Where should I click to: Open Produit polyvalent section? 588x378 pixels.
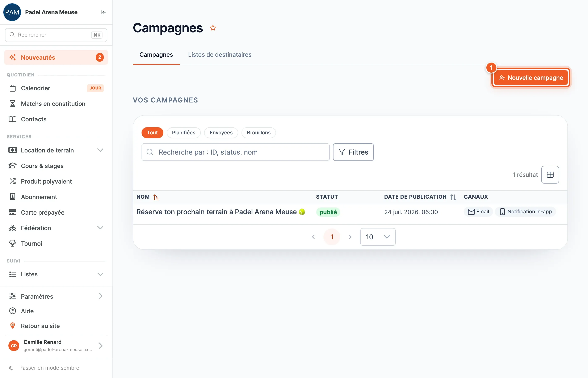56,181
